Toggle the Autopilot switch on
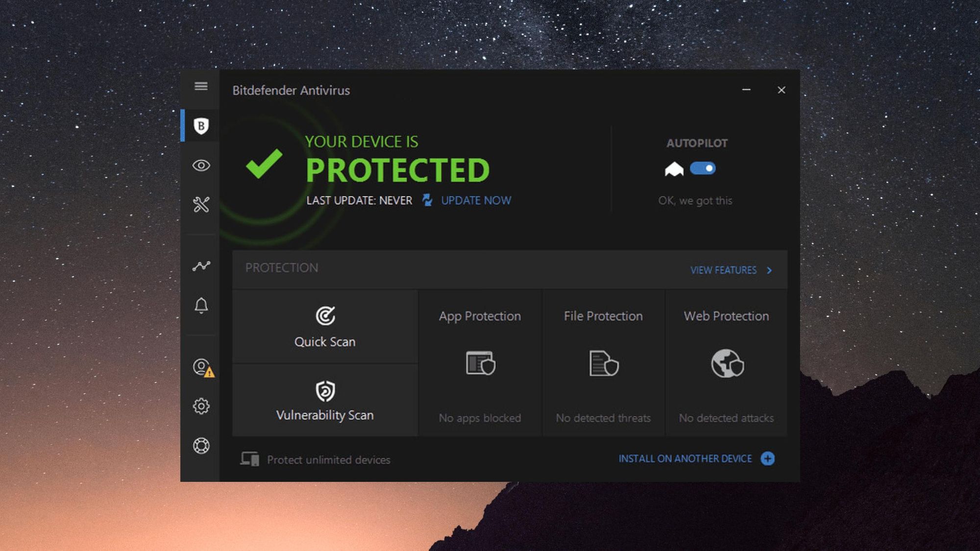Viewport: 980px width, 551px height. [703, 168]
